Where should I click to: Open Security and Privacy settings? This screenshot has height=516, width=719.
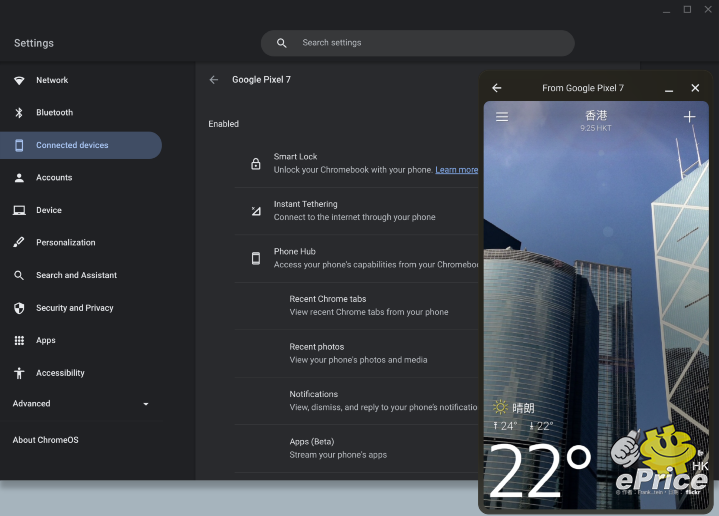tap(81, 308)
